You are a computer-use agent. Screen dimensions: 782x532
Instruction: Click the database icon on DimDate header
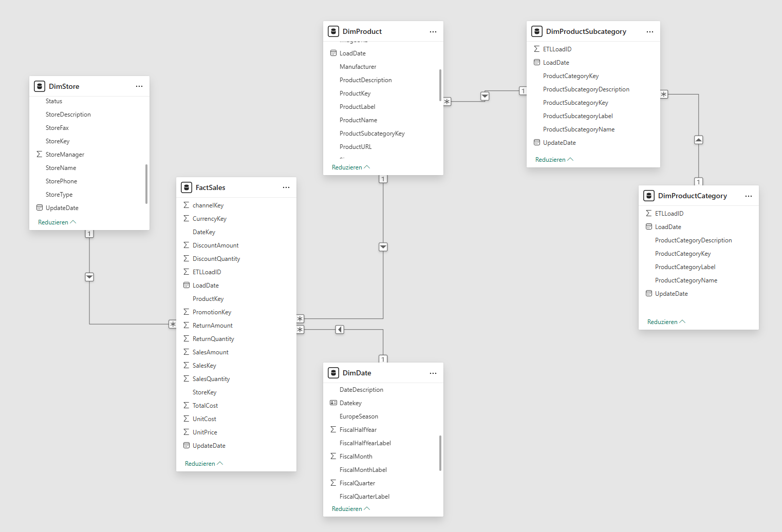[x=333, y=373]
